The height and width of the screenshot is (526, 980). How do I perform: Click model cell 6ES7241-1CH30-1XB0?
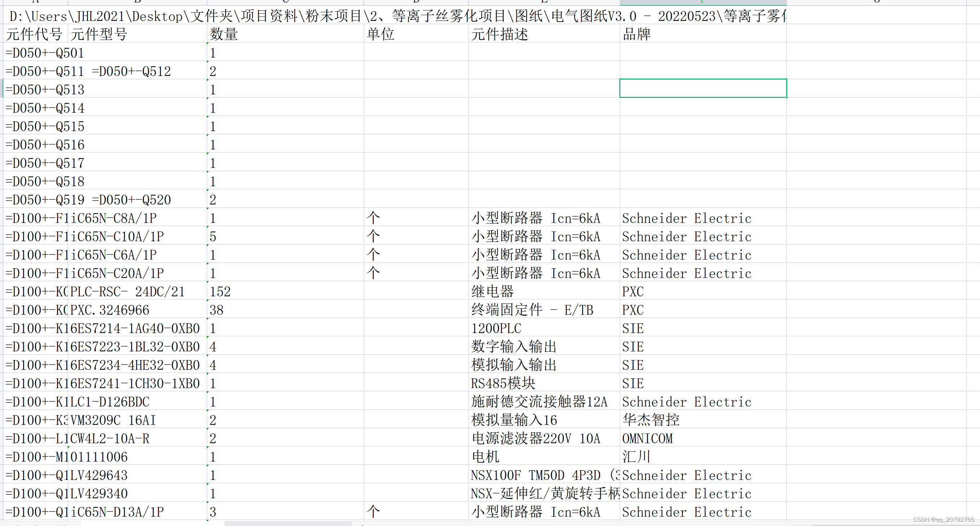pos(137,382)
